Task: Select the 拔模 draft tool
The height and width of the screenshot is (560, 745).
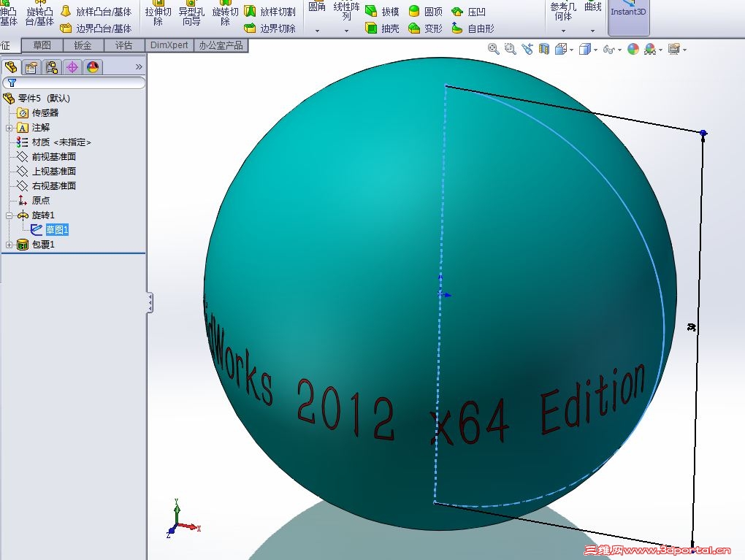Action: pos(383,12)
